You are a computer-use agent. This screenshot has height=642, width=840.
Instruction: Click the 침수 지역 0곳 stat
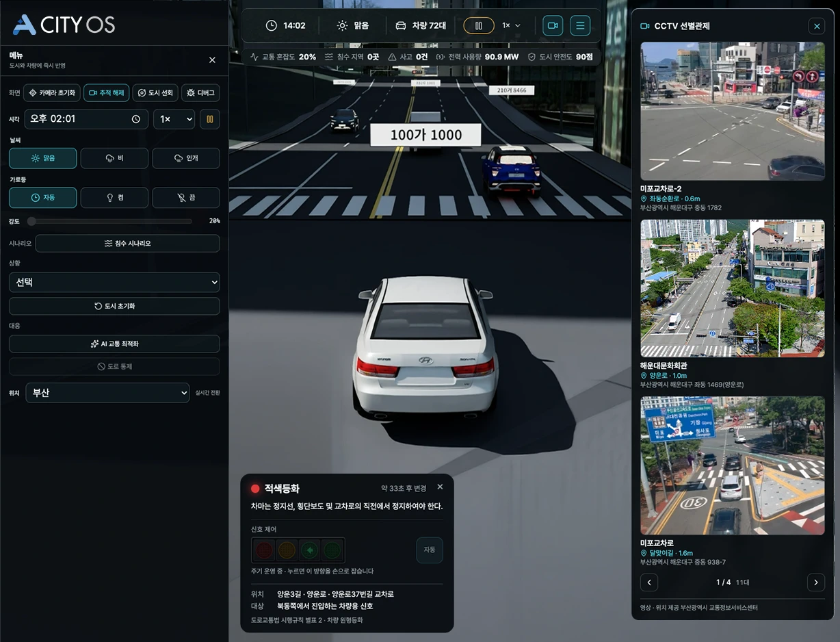[x=352, y=57]
